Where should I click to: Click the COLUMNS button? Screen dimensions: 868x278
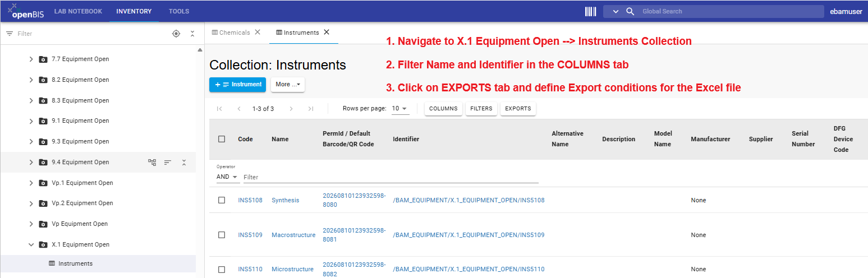pyautogui.click(x=443, y=109)
